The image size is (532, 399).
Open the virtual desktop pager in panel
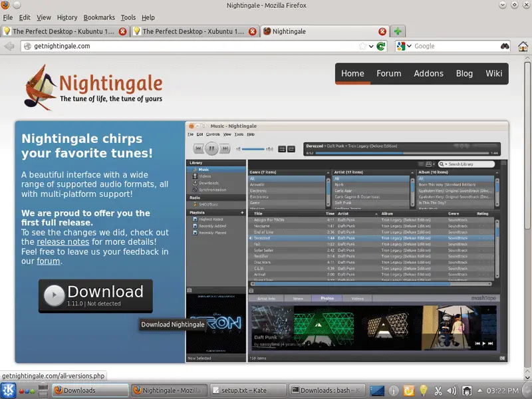(x=43, y=390)
